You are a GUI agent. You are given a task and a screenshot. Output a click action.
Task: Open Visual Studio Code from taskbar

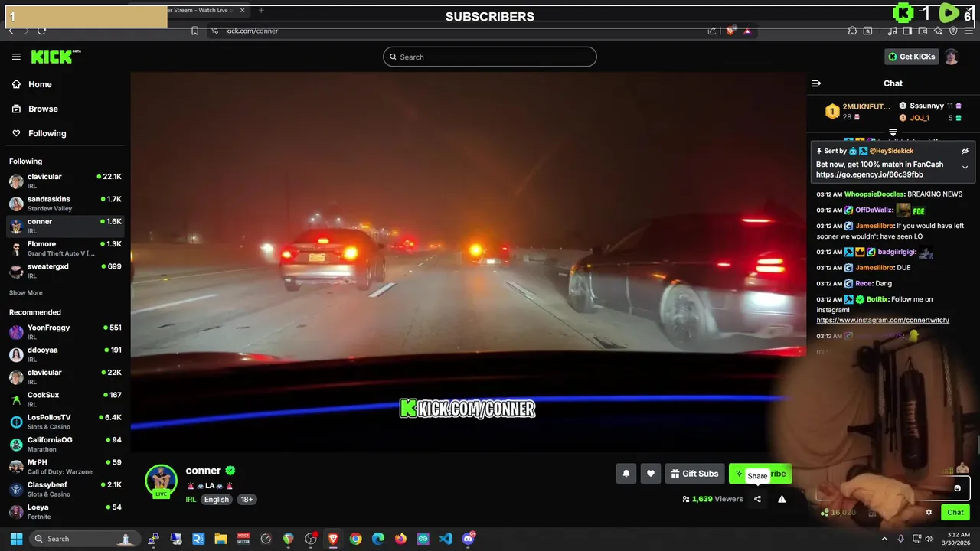click(446, 539)
